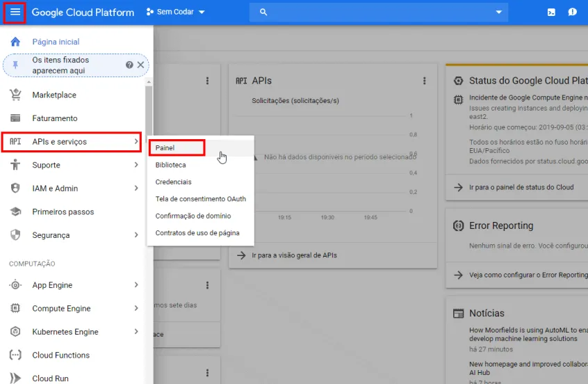This screenshot has height=384, width=588.
Task: Click the Marketplace cart icon
Action: point(15,95)
